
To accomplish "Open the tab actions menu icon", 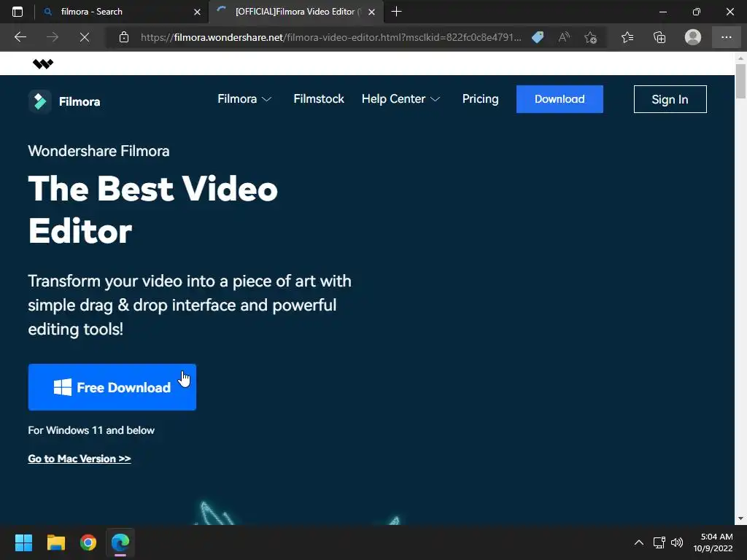I will pos(18,12).
